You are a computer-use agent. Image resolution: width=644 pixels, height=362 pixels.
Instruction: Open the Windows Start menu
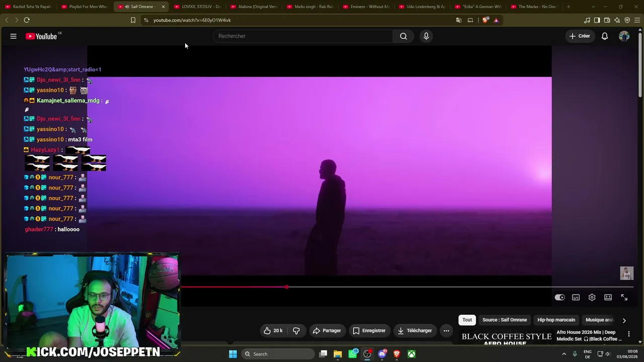tap(233, 354)
